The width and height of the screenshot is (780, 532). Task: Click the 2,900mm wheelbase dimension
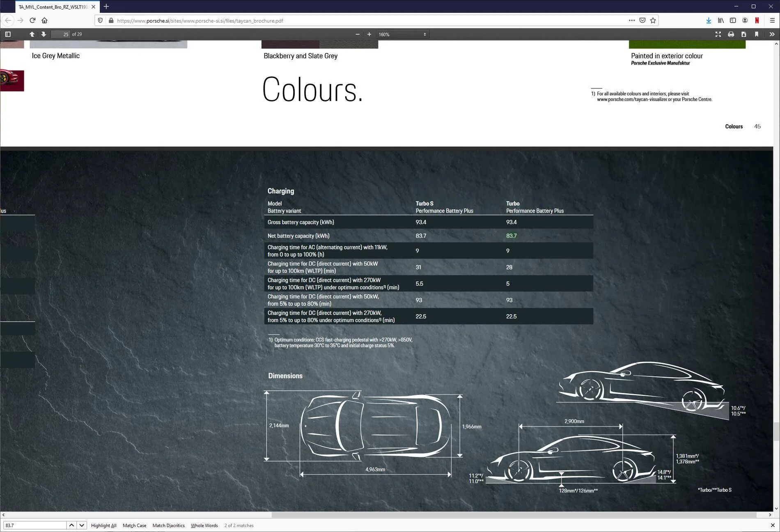(574, 421)
